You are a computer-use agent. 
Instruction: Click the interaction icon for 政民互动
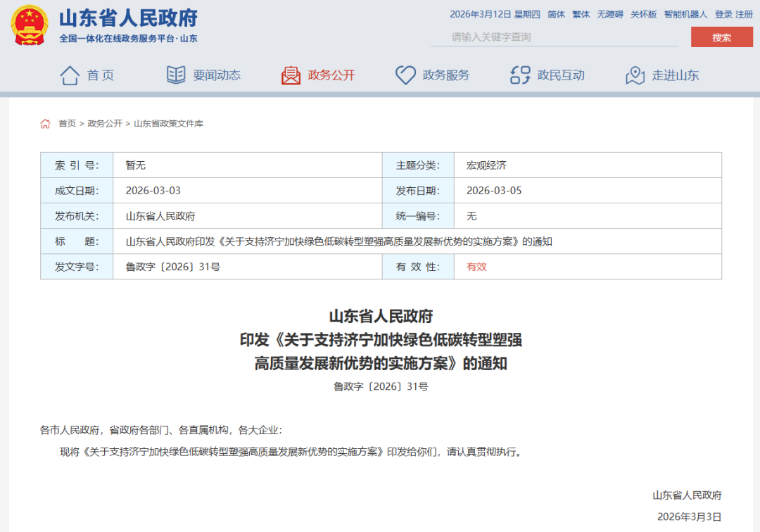click(x=520, y=75)
